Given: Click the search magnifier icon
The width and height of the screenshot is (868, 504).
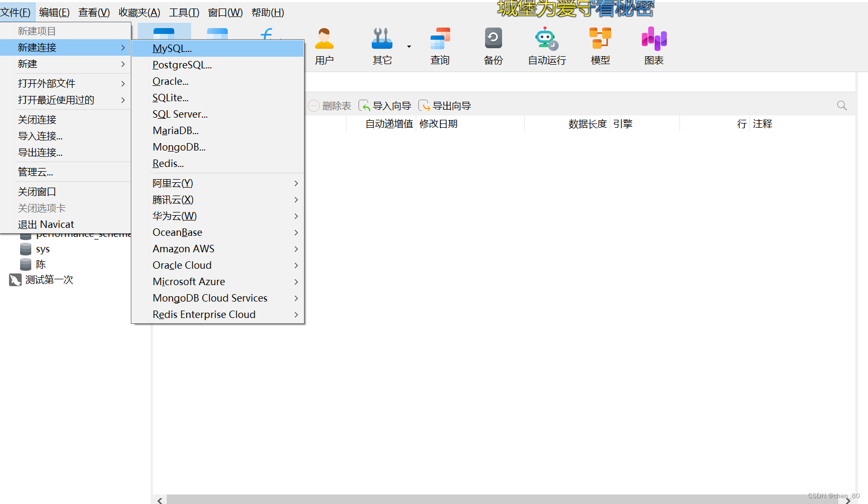Looking at the screenshot, I should click(842, 105).
